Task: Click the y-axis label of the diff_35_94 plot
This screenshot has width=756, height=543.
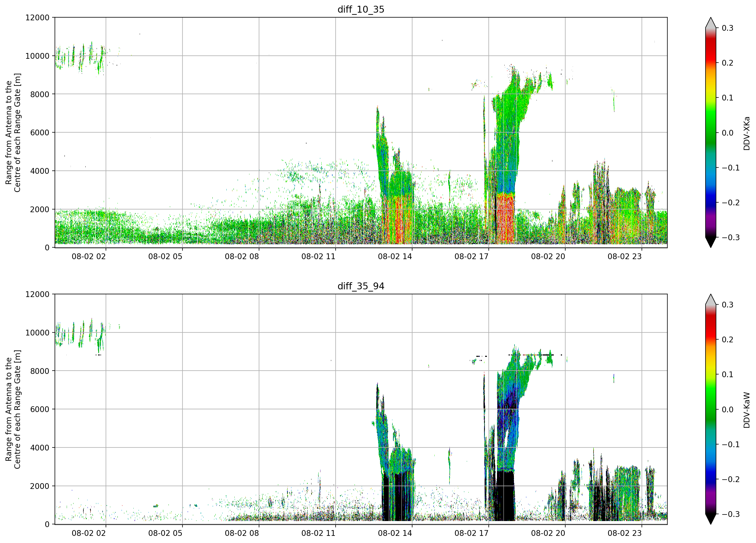Action: 13,409
